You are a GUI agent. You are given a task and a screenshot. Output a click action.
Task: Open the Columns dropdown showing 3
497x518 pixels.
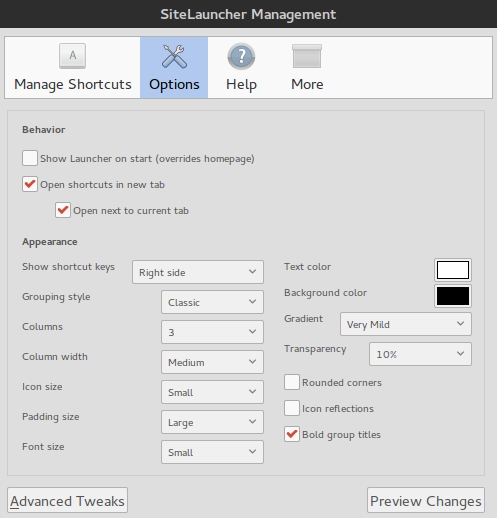(212, 332)
